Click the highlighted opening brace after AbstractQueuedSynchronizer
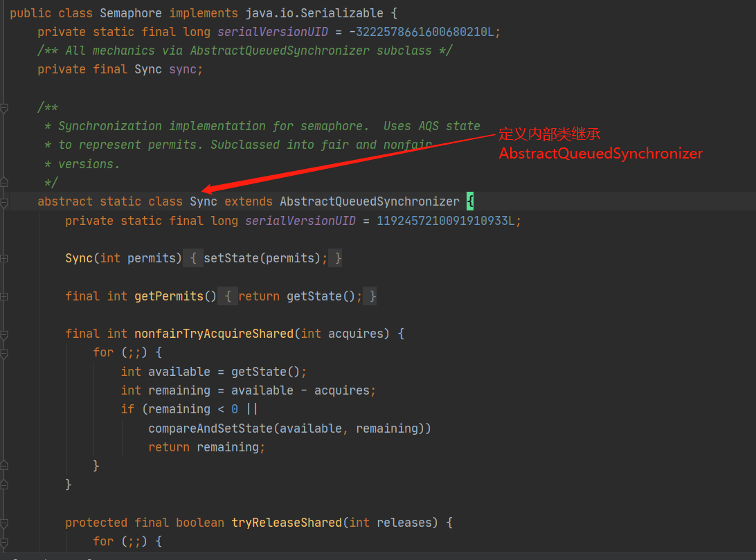This screenshot has height=560, width=756. 470,201
